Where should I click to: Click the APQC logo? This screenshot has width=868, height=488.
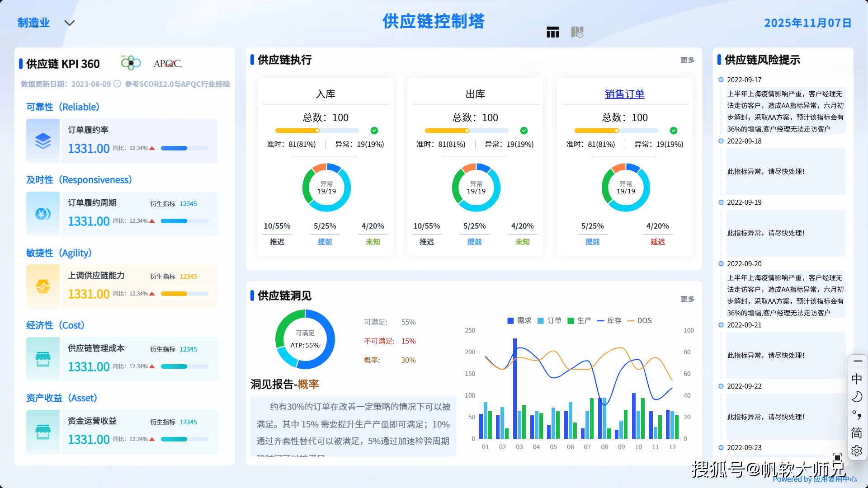(168, 64)
